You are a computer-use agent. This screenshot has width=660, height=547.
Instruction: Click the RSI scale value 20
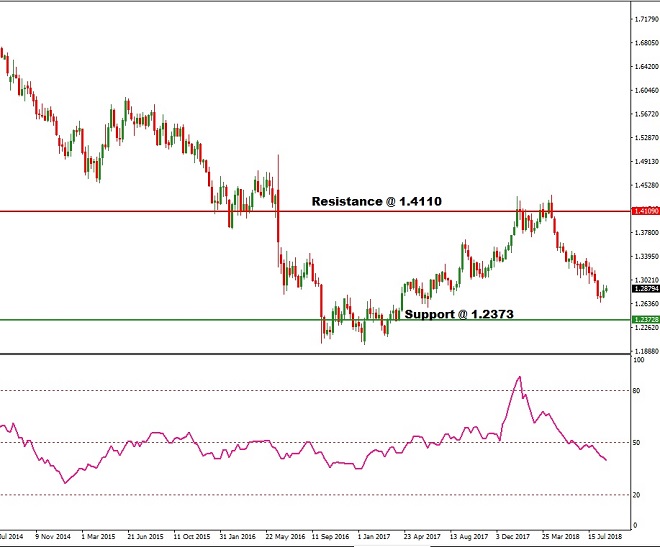click(636, 495)
